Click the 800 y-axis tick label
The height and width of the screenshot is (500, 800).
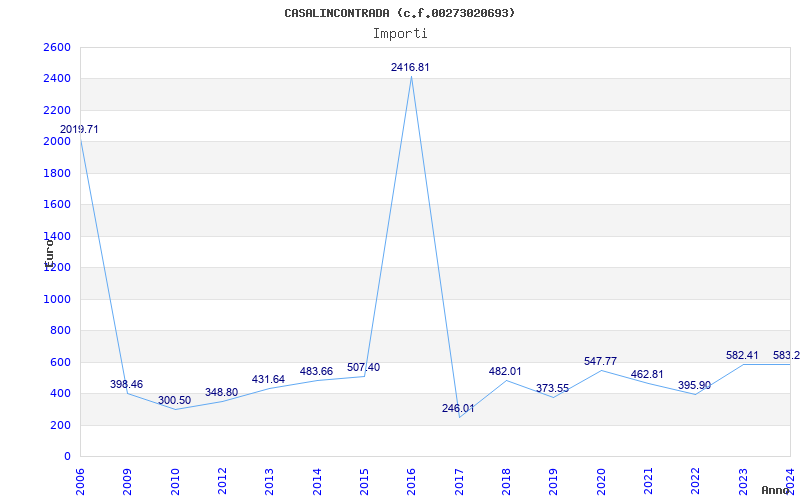[60, 331]
